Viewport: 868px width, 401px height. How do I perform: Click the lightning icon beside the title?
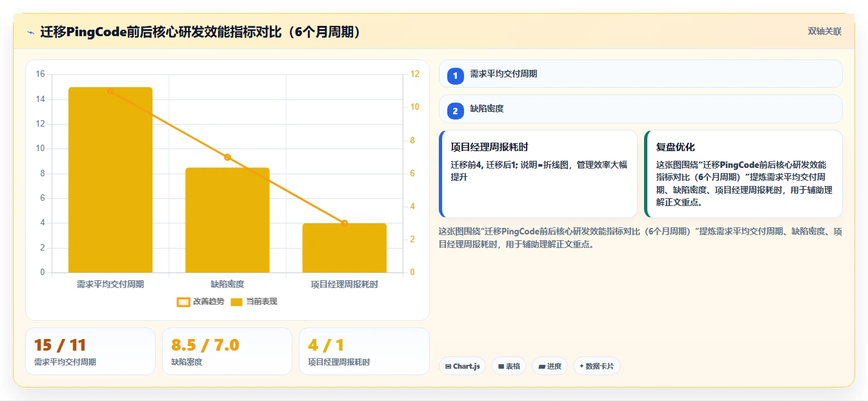[30, 32]
